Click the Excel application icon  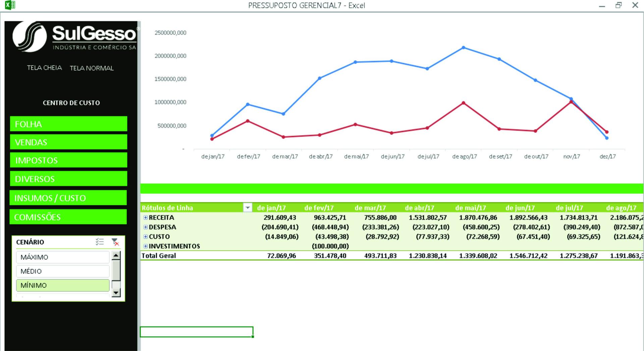click(x=10, y=5)
